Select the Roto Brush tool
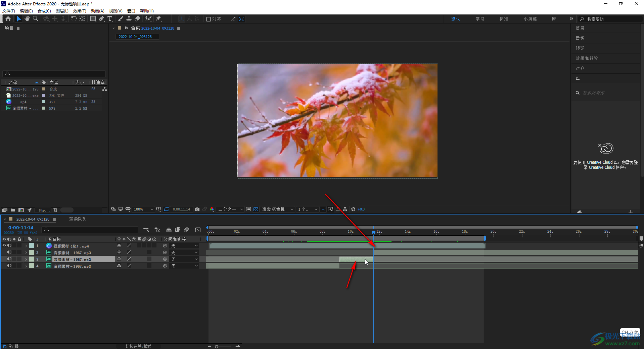The image size is (644, 349). coord(148,19)
